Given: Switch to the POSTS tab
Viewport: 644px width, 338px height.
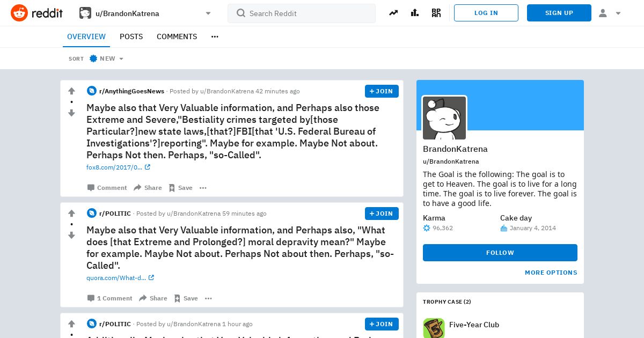Looking at the screenshot, I should pos(131,36).
